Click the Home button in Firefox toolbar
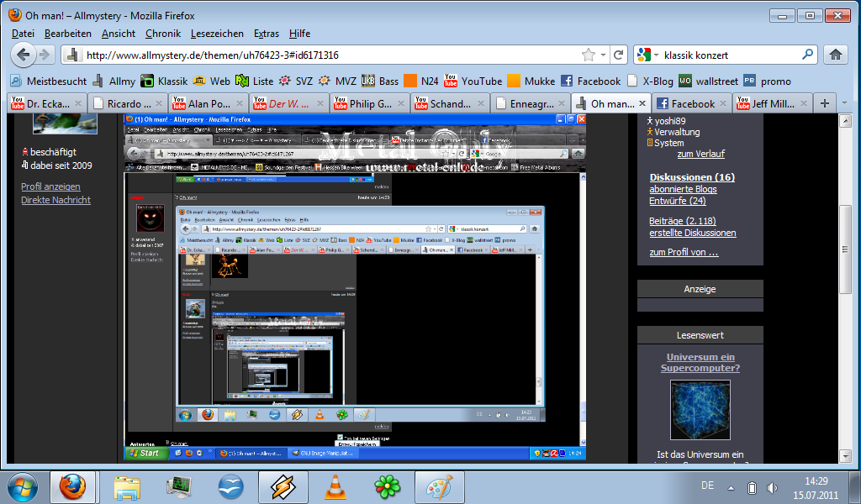Viewport: 861px width, 504px height. click(836, 55)
